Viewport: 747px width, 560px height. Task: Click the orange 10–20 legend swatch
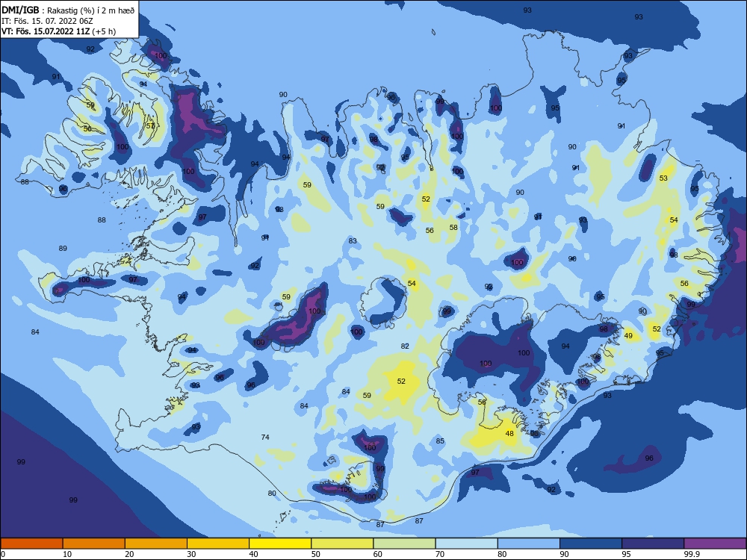point(94,544)
